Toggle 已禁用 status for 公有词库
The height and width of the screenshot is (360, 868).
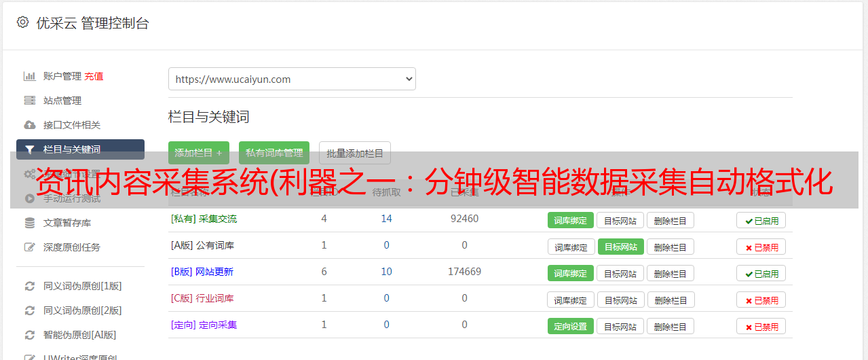761,247
